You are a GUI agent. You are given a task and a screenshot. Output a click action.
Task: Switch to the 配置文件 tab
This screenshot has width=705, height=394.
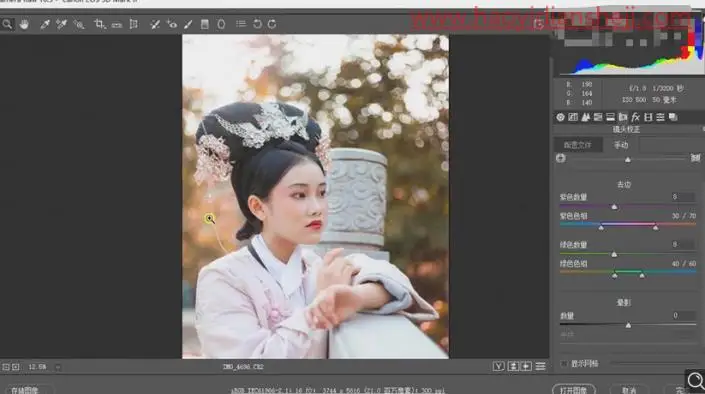pos(578,145)
